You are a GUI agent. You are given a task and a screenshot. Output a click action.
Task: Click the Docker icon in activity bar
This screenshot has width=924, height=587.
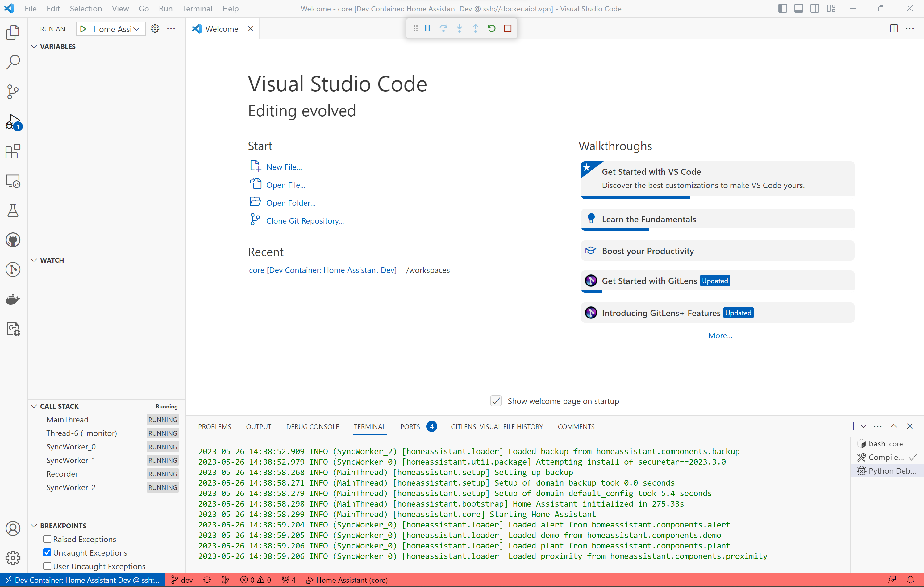pyautogui.click(x=13, y=299)
